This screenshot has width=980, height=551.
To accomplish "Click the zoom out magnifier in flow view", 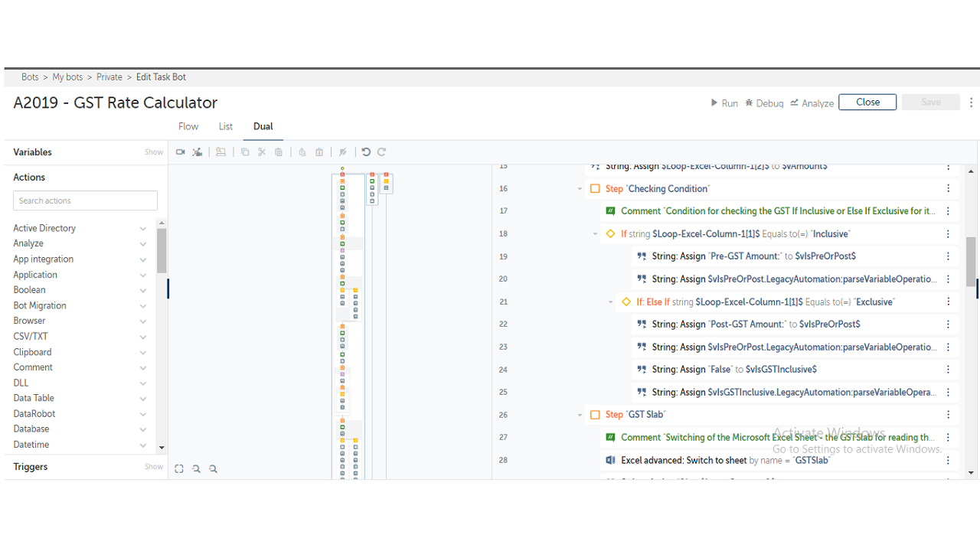I will click(x=214, y=469).
